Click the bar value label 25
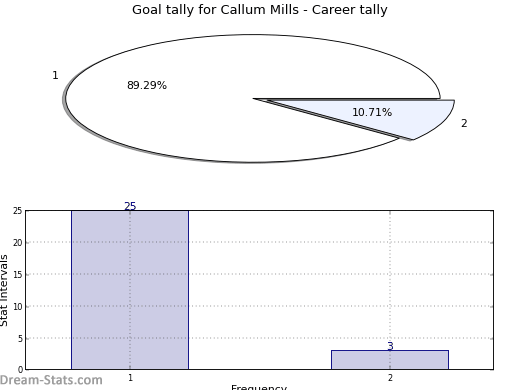The image size is (520, 390). click(130, 206)
